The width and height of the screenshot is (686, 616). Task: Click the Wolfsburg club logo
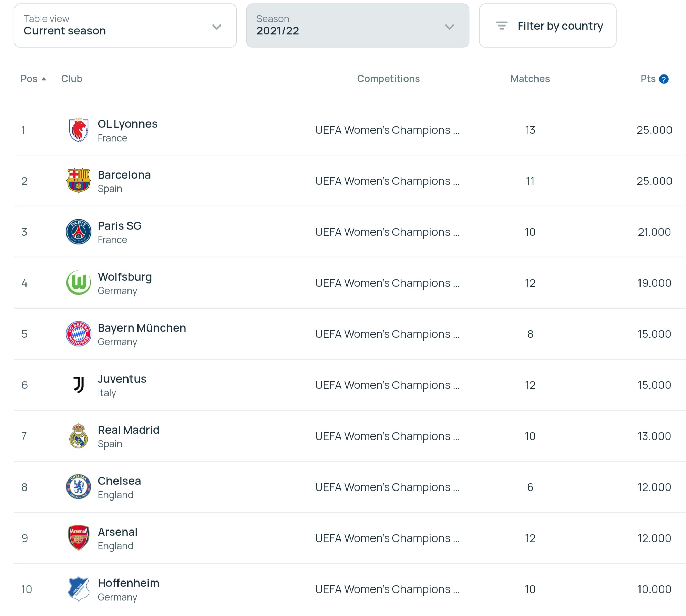pyautogui.click(x=79, y=283)
